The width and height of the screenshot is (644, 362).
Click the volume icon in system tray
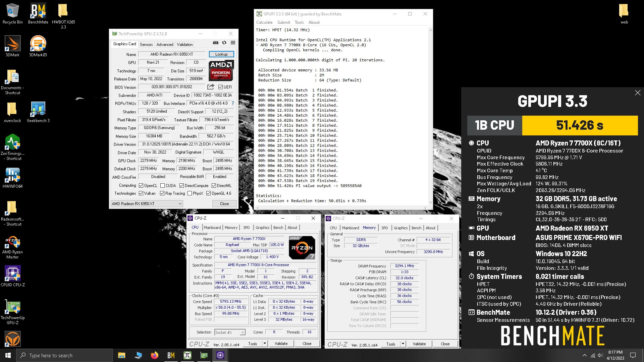(600, 355)
